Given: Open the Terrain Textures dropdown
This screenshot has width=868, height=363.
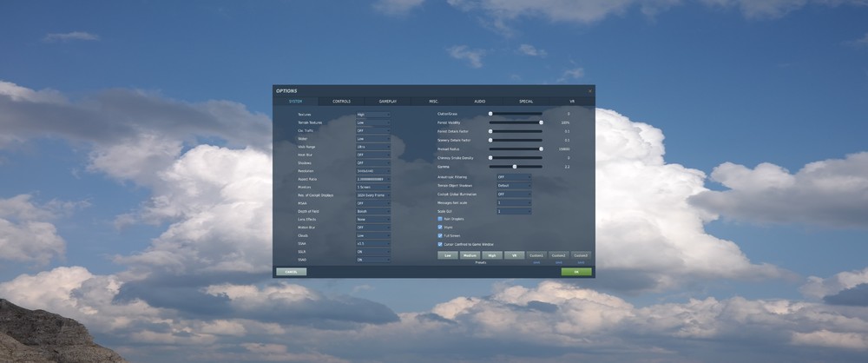Looking at the screenshot, I should pos(373,122).
